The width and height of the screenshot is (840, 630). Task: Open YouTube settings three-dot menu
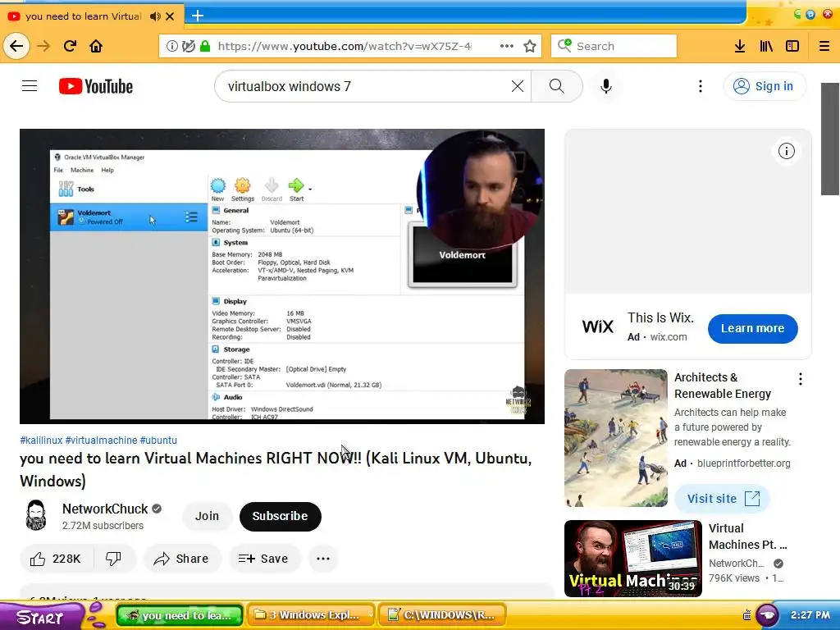[x=701, y=86]
